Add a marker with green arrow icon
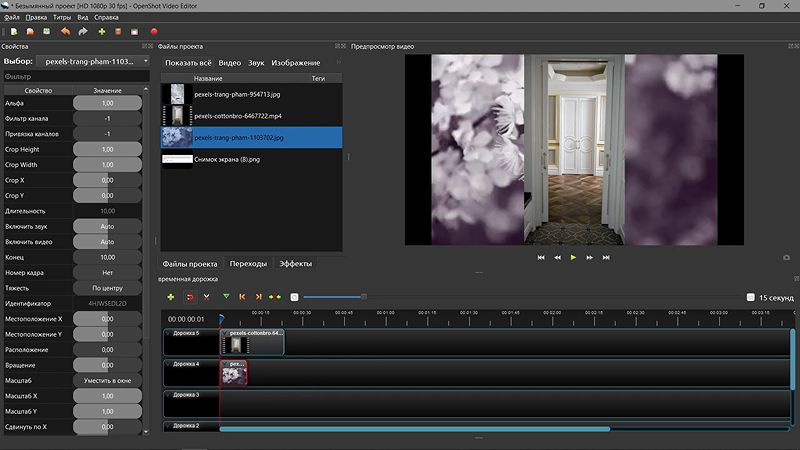 pyautogui.click(x=226, y=296)
